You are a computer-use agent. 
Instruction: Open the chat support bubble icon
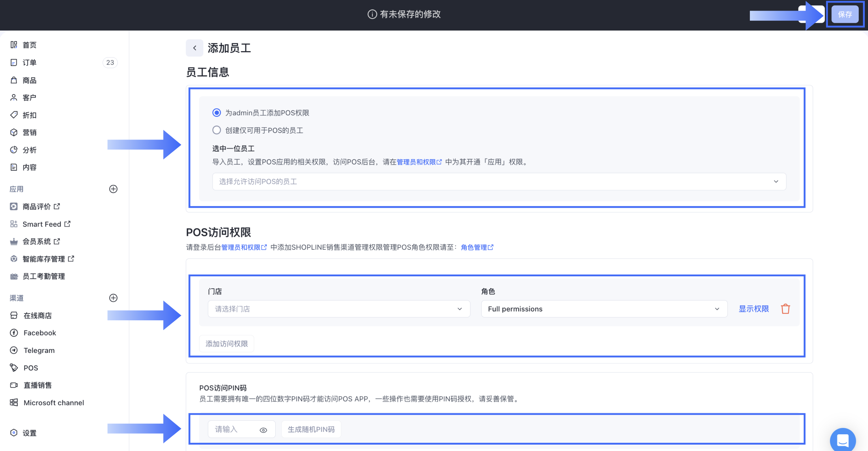[x=842, y=440]
